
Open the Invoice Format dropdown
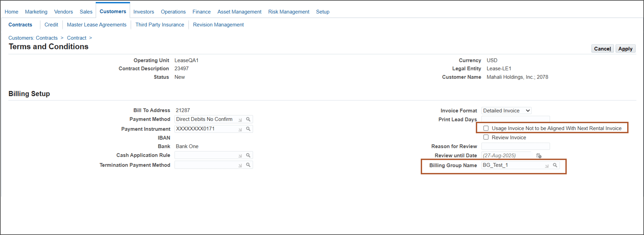coord(506,110)
